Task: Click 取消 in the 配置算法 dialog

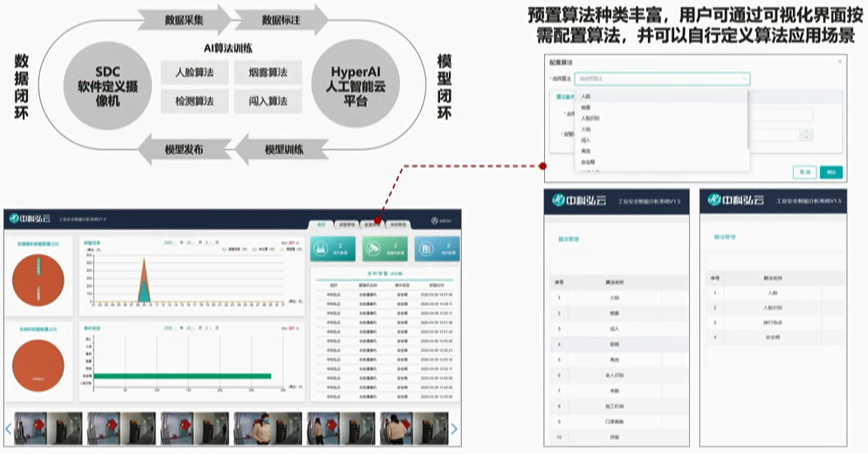Action: 805,172
